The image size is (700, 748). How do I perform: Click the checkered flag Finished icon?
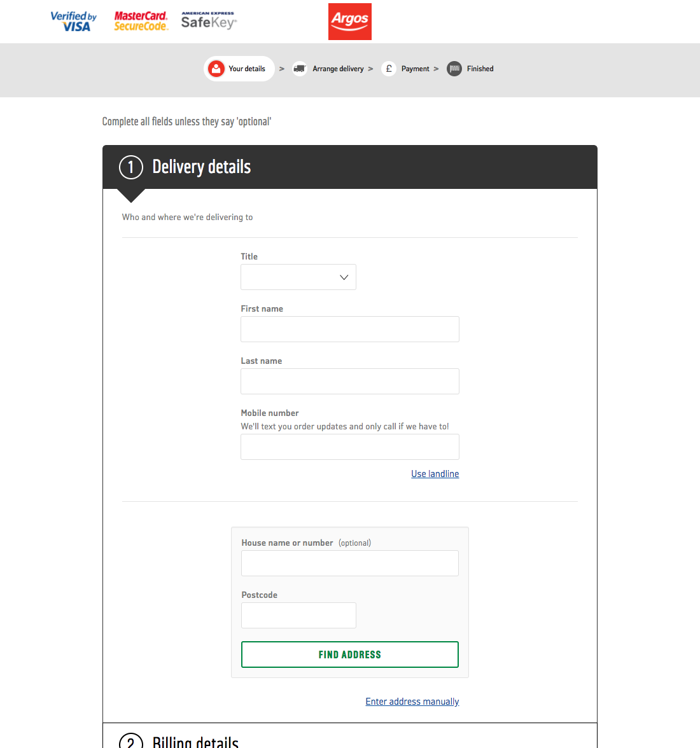click(x=454, y=69)
